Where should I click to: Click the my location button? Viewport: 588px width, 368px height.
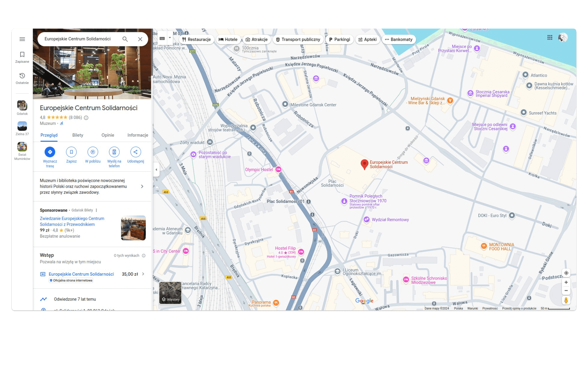[566, 273]
